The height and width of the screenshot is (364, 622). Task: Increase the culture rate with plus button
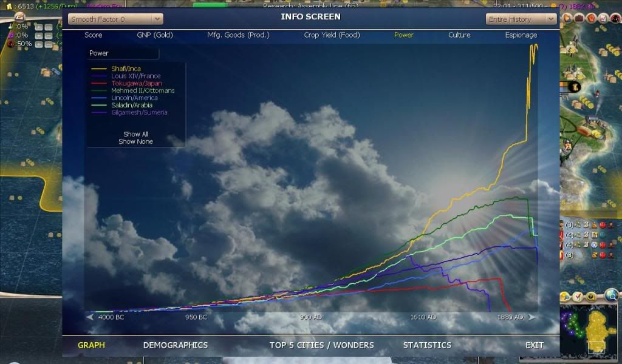pyautogui.click(x=38, y=36)
